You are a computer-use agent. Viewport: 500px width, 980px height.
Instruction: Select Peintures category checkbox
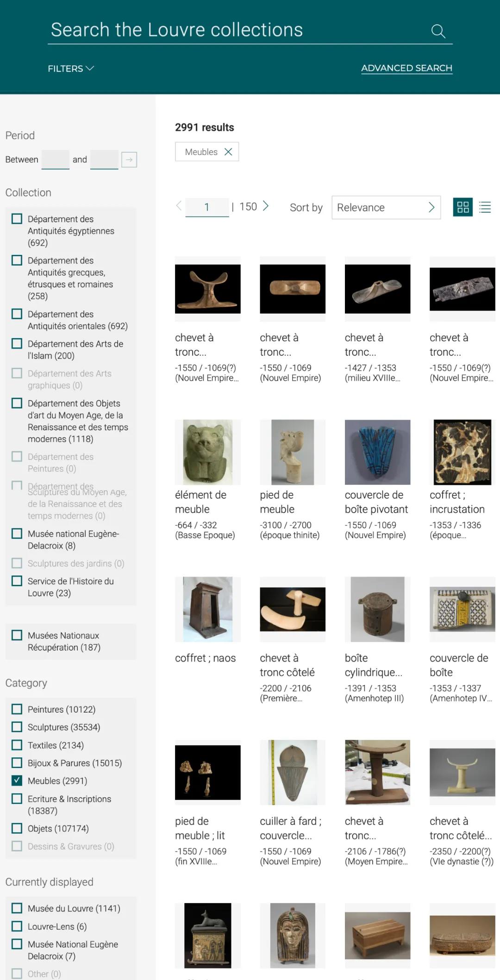(x=17, y=709)
